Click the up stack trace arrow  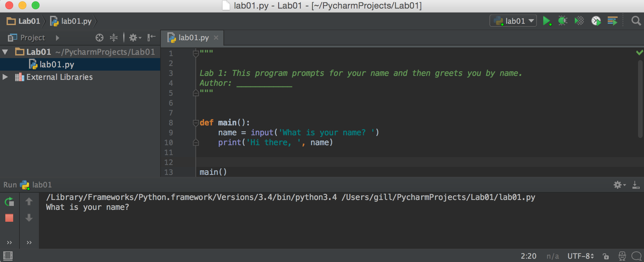(x=29, y=201)
